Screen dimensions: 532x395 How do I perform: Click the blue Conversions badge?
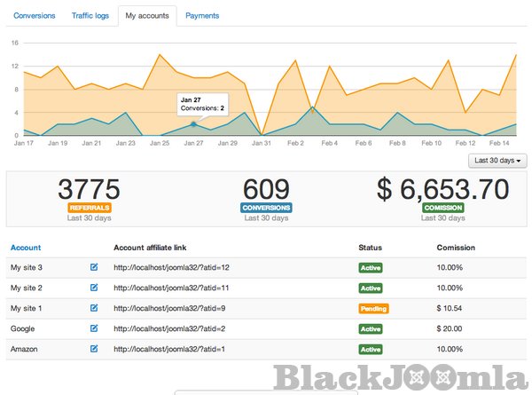266,207
